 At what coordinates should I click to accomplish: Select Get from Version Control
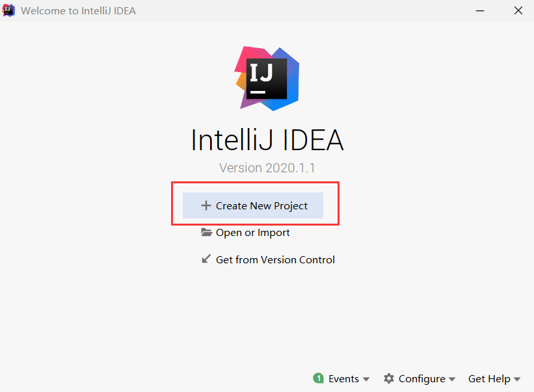[275, 259]
